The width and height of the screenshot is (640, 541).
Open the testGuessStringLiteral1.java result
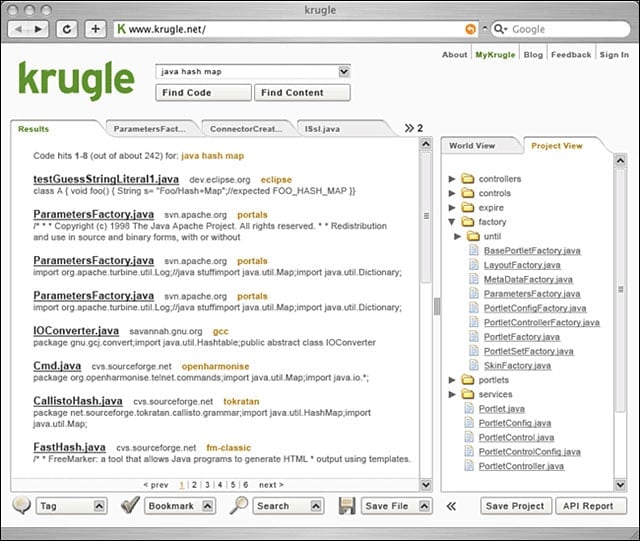point(106,179)
